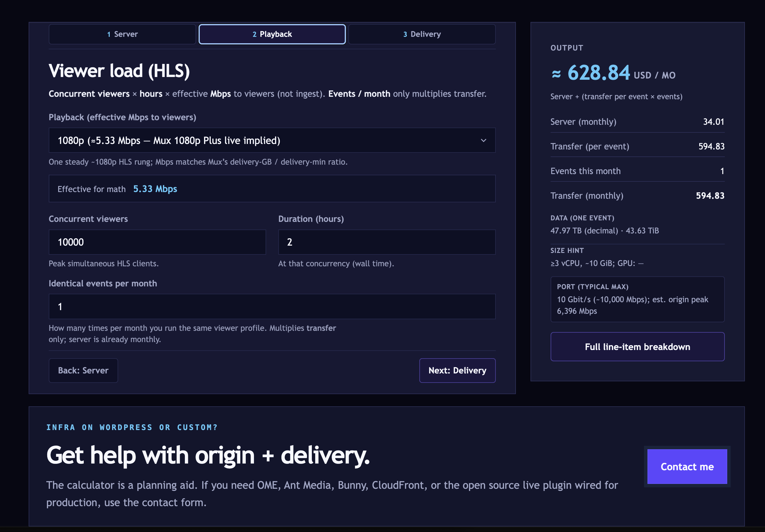Expand the 1080p bitrate selector chevron
The image size is (765, 532).
(484, 140)
